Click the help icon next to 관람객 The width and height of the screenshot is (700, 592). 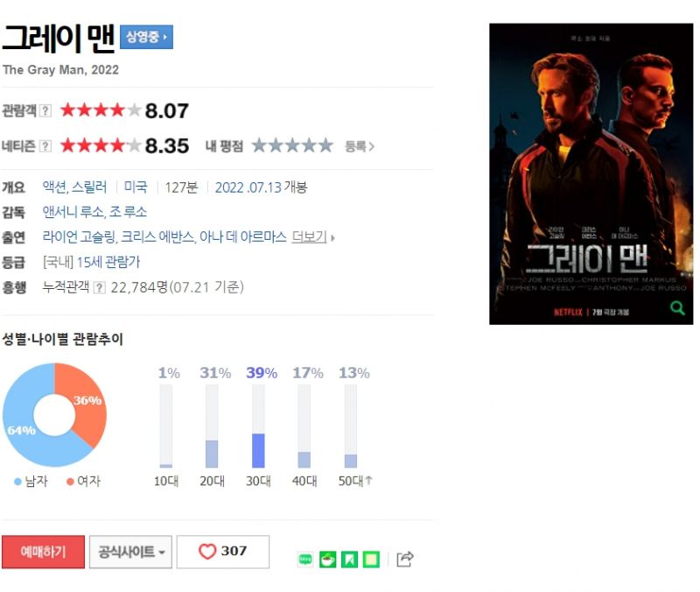tap(45, 111)
